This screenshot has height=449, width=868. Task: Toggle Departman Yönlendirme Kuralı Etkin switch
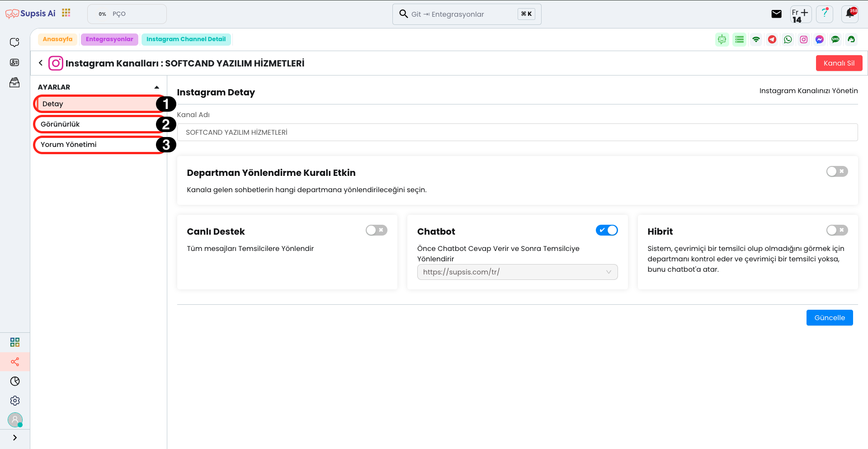point(837,171)
